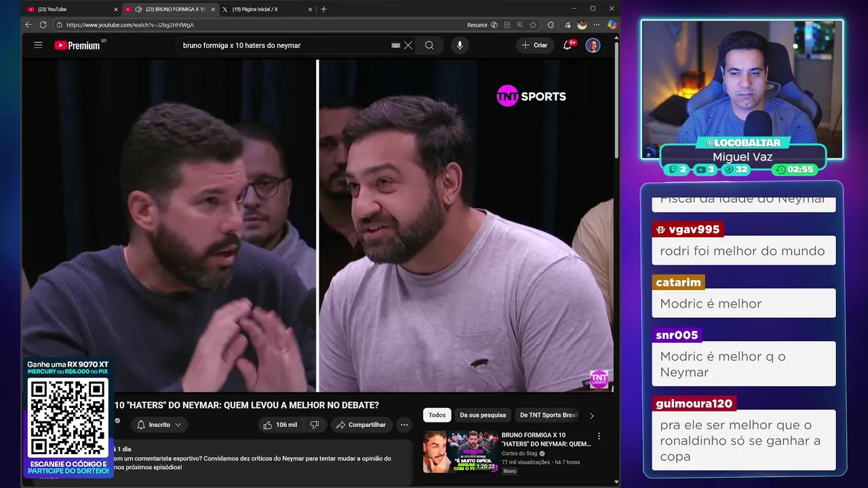Image resolution: width=868 pixels, height=488 pixels.
Task: View site information lock icon
Action: 60,24
